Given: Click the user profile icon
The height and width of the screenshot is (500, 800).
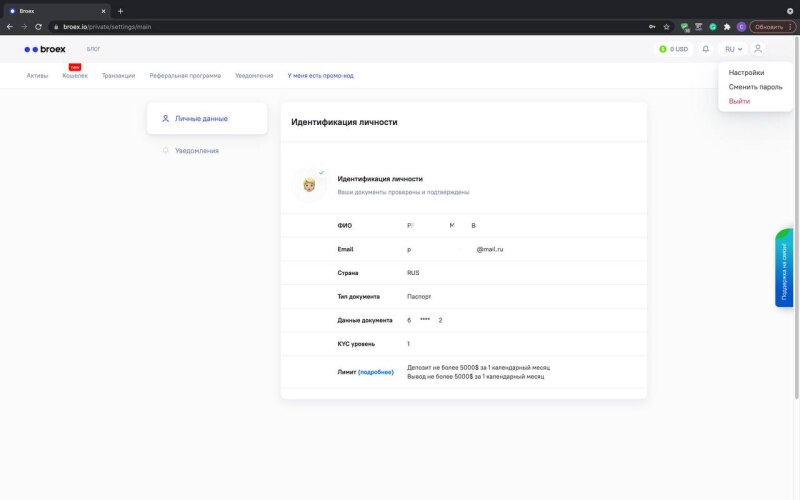Looking at the screenshot, I should (758, 49).
